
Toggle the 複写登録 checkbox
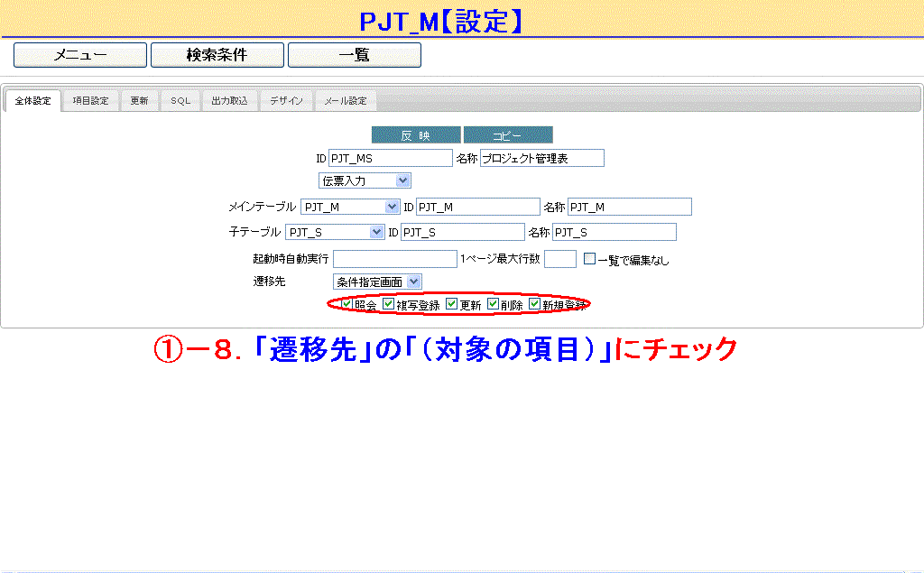[x=389, y=304]
